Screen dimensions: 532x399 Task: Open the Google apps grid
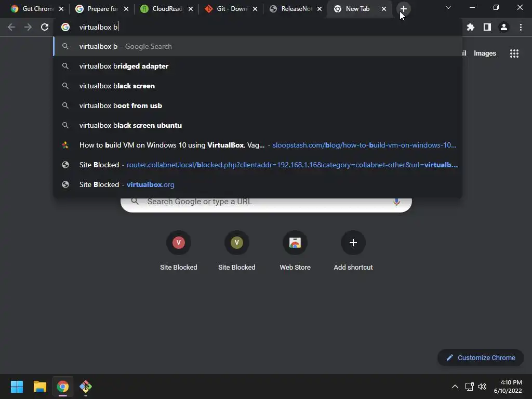click(x=514, y=54)
